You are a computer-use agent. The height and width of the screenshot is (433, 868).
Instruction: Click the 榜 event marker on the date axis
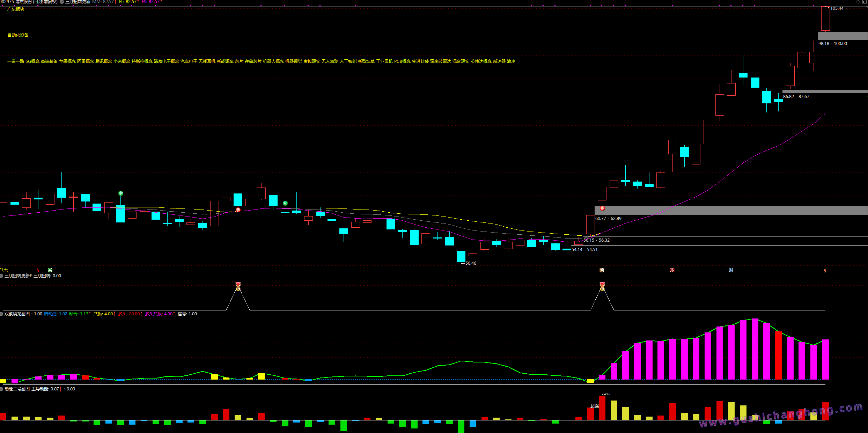pos(602,270)
